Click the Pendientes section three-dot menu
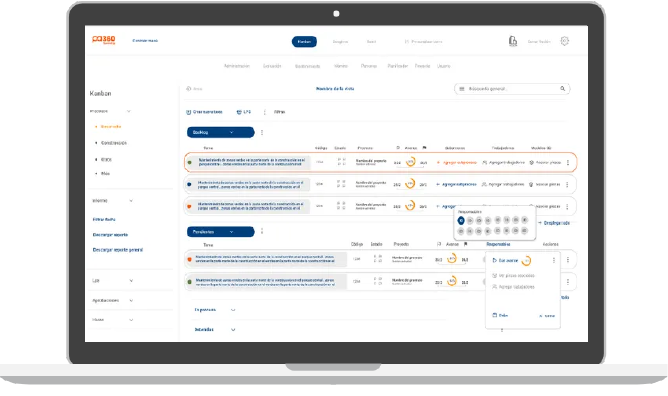Screen dimensions: 668x396 (x=262, y=231)
